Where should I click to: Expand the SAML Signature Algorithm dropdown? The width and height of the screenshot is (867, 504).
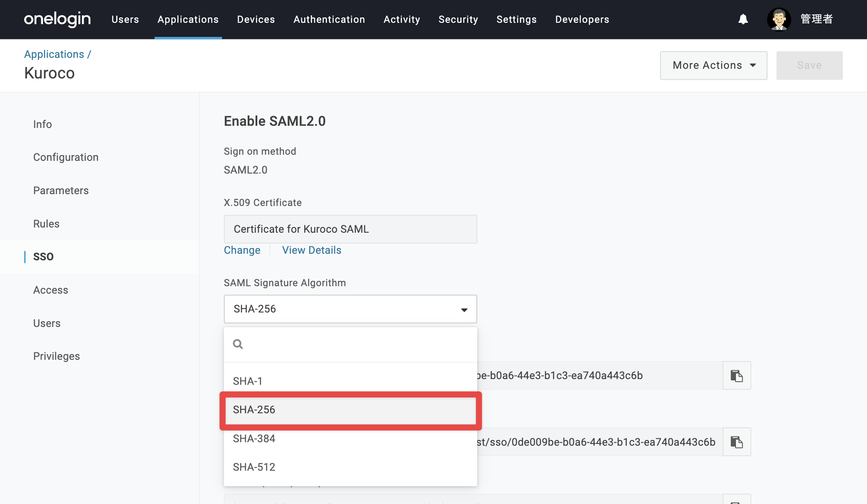(x=350, y=309)
